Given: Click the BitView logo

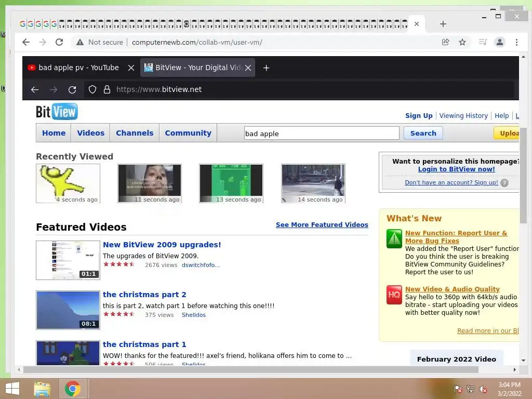Looking at the screenshot, I should 57,111.
